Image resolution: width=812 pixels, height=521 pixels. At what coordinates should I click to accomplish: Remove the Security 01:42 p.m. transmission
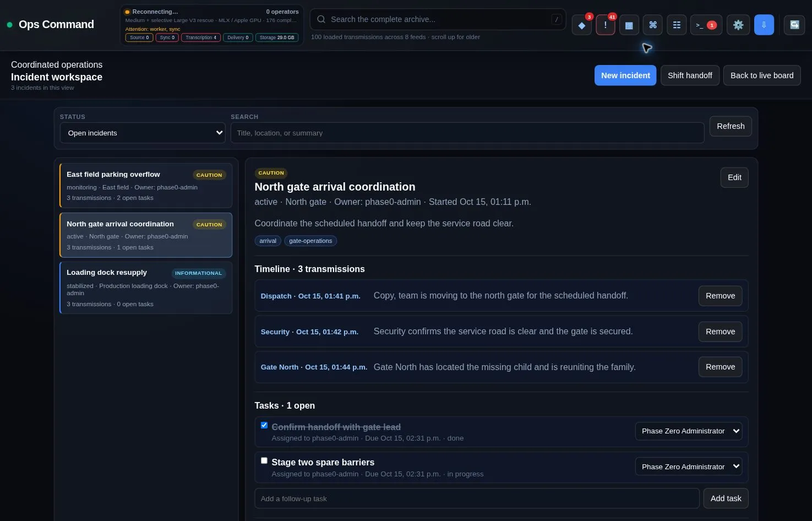click(x=720, y=332)
